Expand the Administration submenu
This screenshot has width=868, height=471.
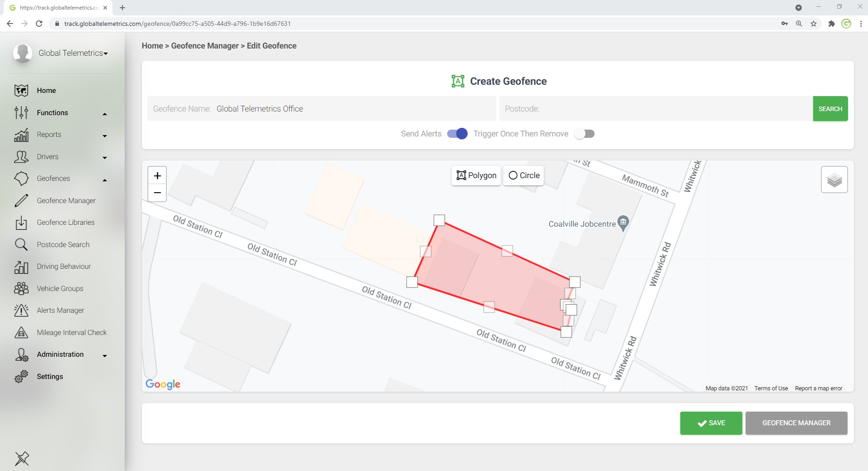[105, 355]
